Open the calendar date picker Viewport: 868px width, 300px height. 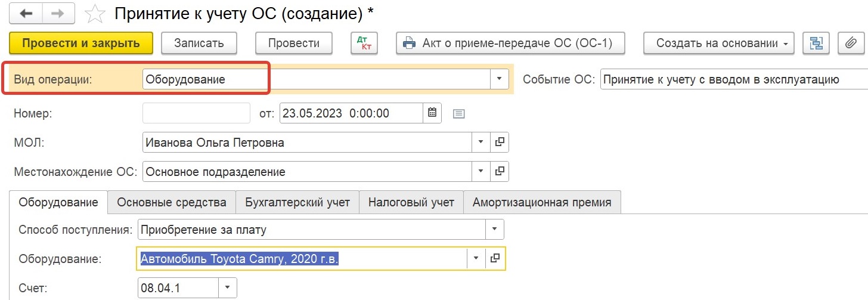(x=432, y=113)
